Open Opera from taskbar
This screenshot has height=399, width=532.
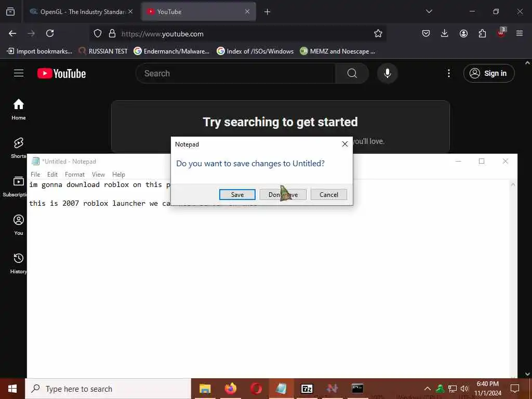point(256,389)
